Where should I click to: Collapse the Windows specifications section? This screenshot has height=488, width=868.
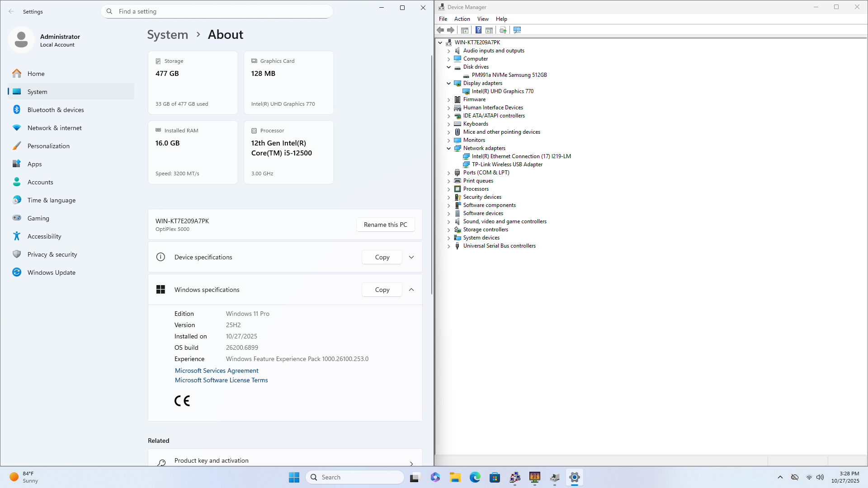pyautogui.click(x=411, y=290)
